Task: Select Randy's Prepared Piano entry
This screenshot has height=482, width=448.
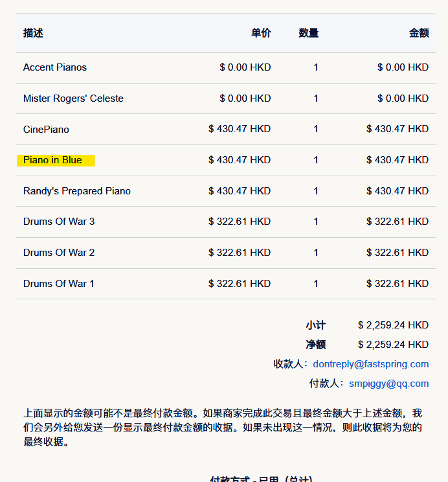Action: coord(77,191)
